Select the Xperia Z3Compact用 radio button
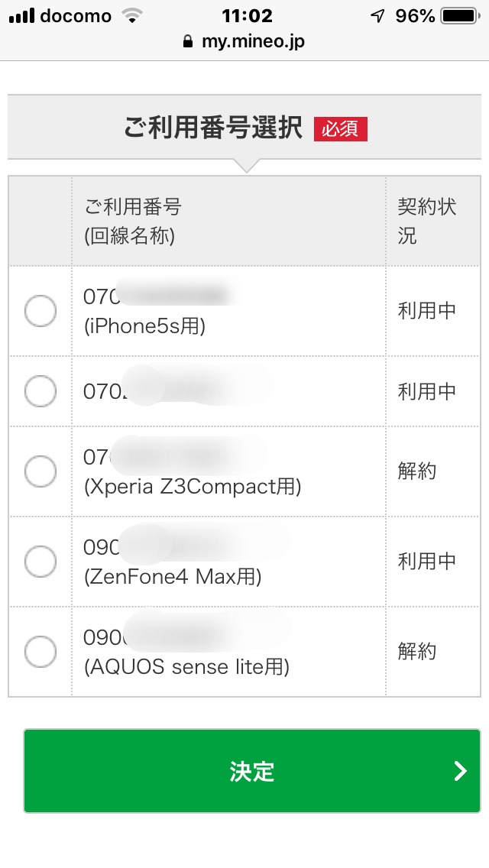Screen dimensions: 489x868 pyautogui.click(x=40, y=471)
